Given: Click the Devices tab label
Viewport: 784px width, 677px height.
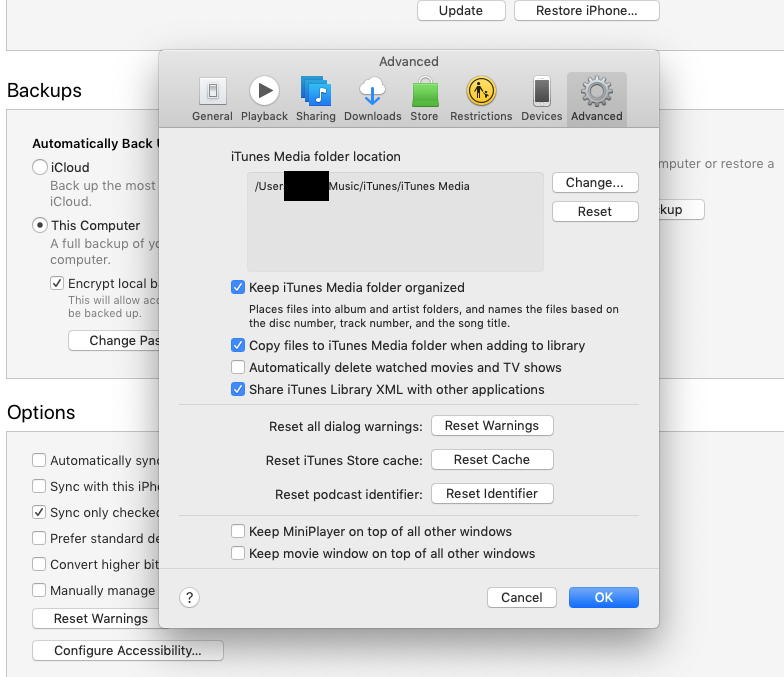Looking at the screenshot, I should pos(542,116).
